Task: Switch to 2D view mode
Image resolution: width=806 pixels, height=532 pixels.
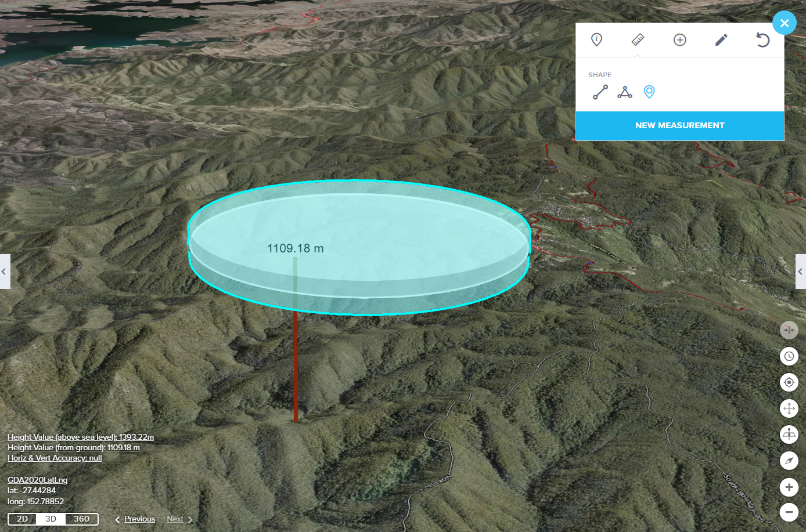Action: coord(22,519)
